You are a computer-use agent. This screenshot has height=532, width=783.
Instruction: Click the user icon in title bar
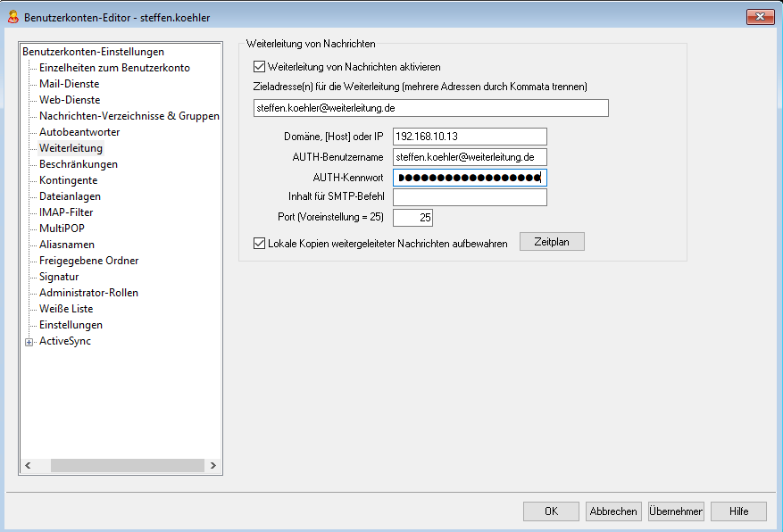(x=13, y=17)
